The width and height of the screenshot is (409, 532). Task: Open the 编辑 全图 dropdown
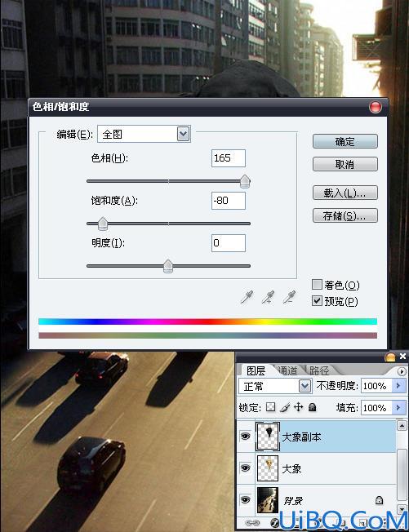(x=184, y=134)
